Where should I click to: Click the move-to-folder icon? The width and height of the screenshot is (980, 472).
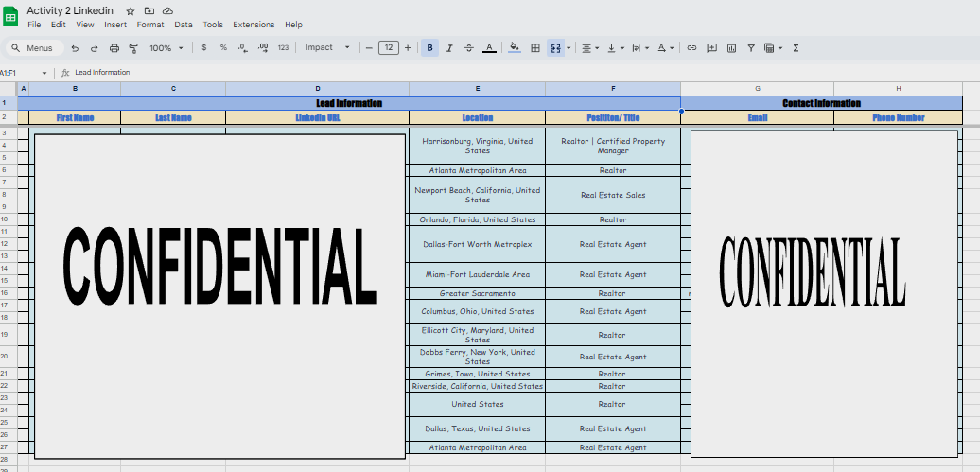click(149, 11)
